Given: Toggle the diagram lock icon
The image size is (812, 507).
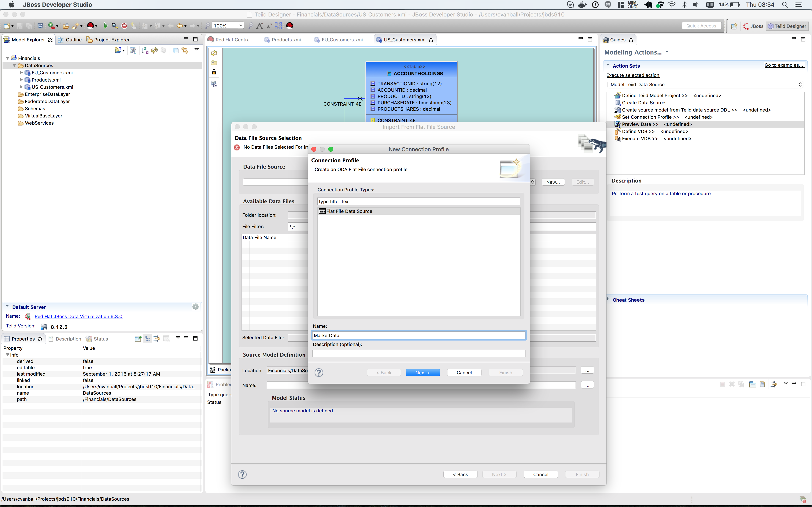Looking at the screenshot, I should (x=214, y=72).
